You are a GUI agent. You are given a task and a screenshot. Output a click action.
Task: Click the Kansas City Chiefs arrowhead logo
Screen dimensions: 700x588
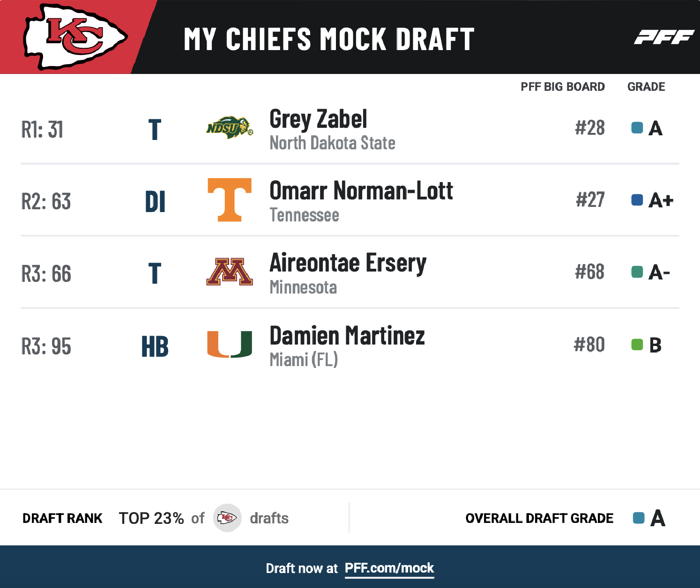pyautogui.click(x=75, y=37)
